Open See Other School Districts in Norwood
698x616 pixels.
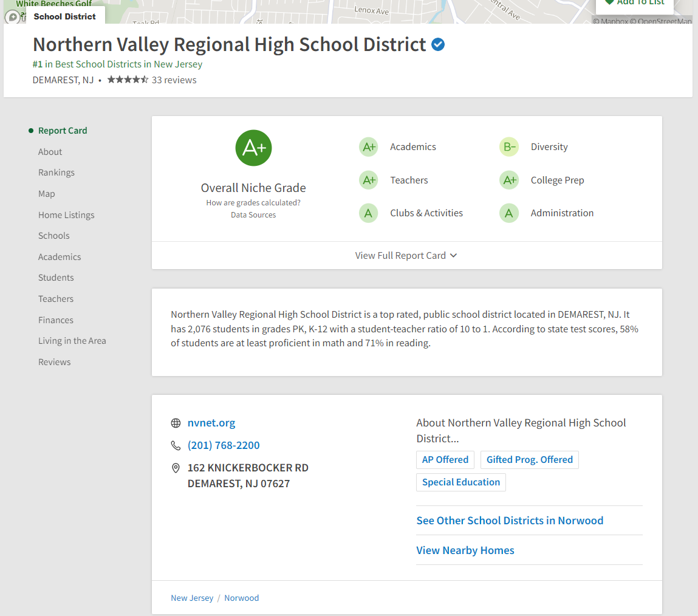click(x=510, y=521)
